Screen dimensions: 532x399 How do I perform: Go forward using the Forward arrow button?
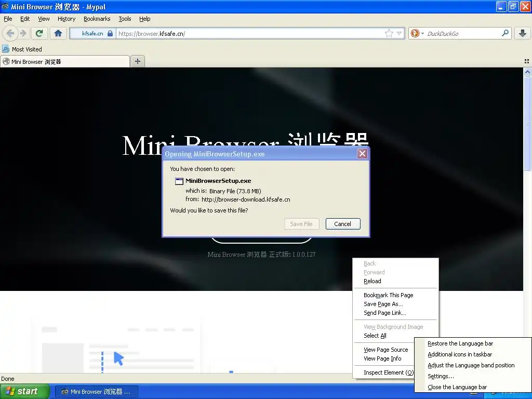pos(23,33)
